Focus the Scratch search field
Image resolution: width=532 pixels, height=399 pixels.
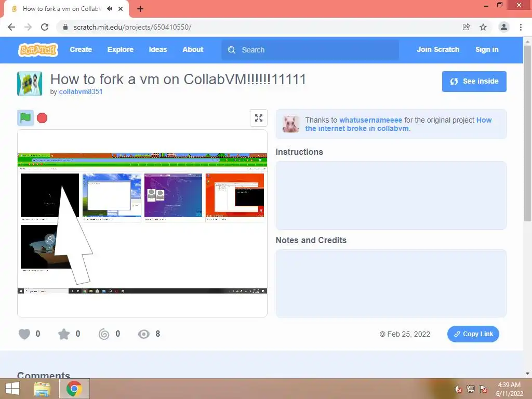coord(310,50)
